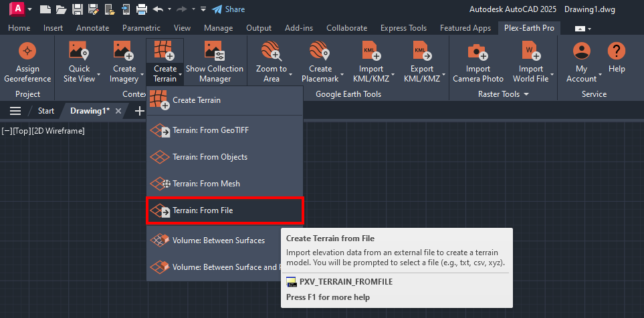Expand the Import KML/KMZ dropdown arrow
Viewport: 644px width, 318px height.
click(393, 74)
